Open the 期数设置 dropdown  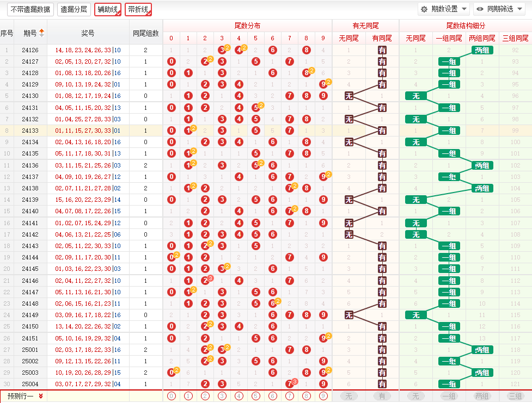click(443, 9)
